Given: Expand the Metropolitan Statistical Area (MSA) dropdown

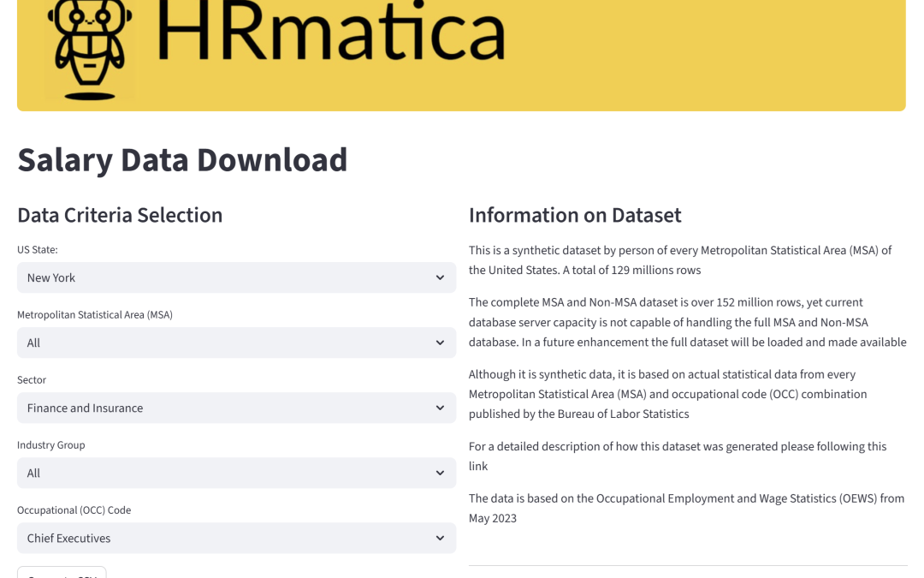Looking at the screenshot, I should 236,343.
